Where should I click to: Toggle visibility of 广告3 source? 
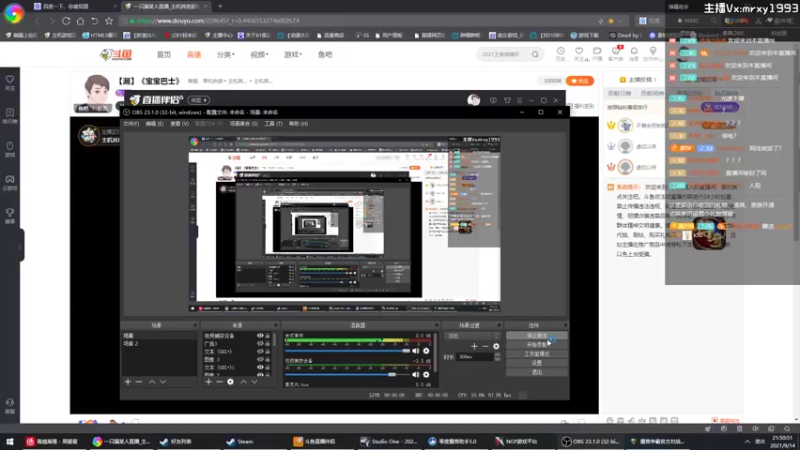tap(260, 344)
